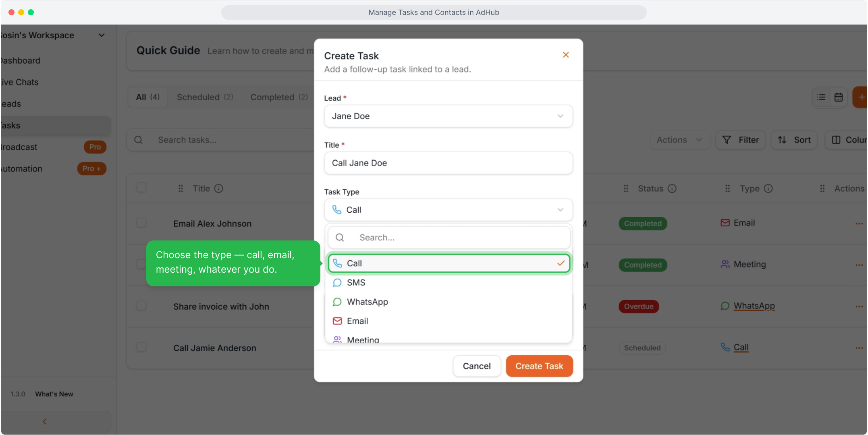This screenshot has height=435, width=868.
Task: Click the Status column info icon
Action: pos(672,188)
